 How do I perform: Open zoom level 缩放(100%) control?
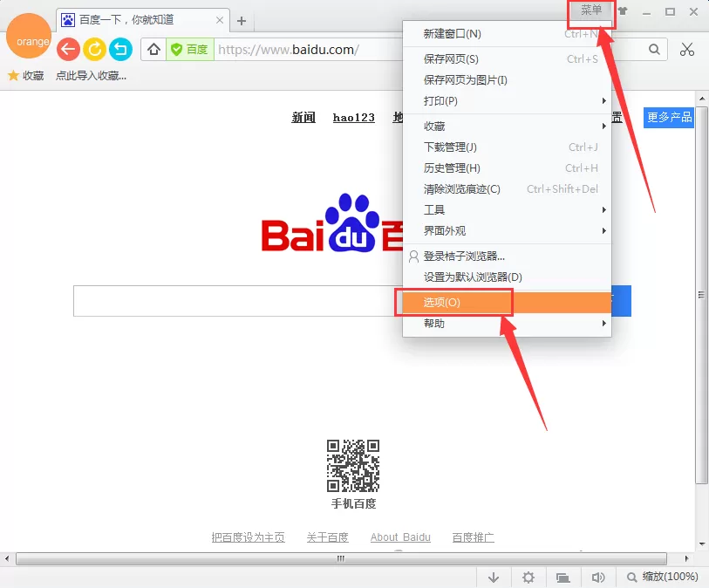click(x=663, y=577)
